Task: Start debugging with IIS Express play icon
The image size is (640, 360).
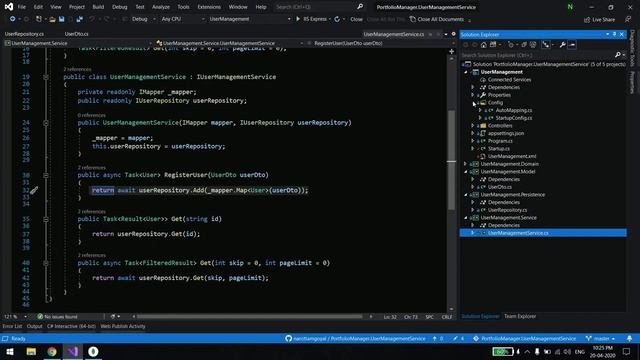Action: [298, 19]
